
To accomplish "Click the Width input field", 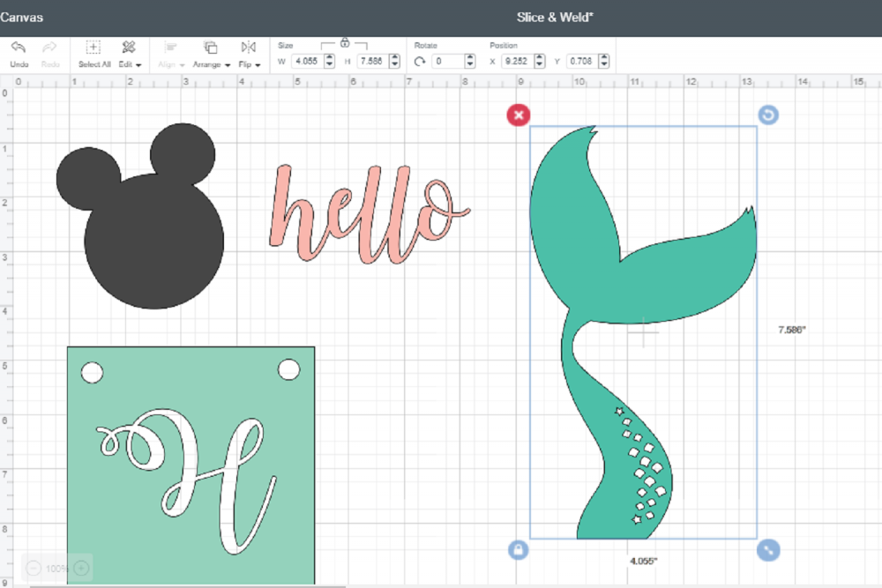I will 307,61.
